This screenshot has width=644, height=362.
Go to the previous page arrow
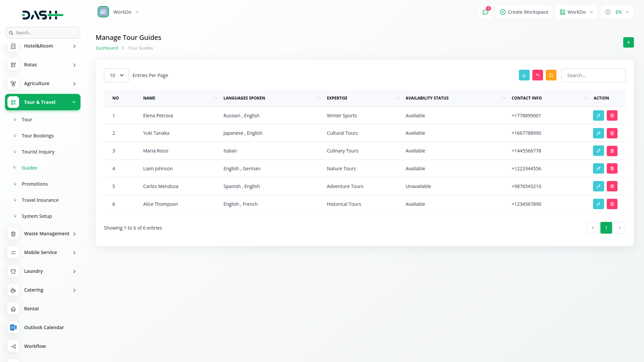pyautogui.click(x=593, y=228)
